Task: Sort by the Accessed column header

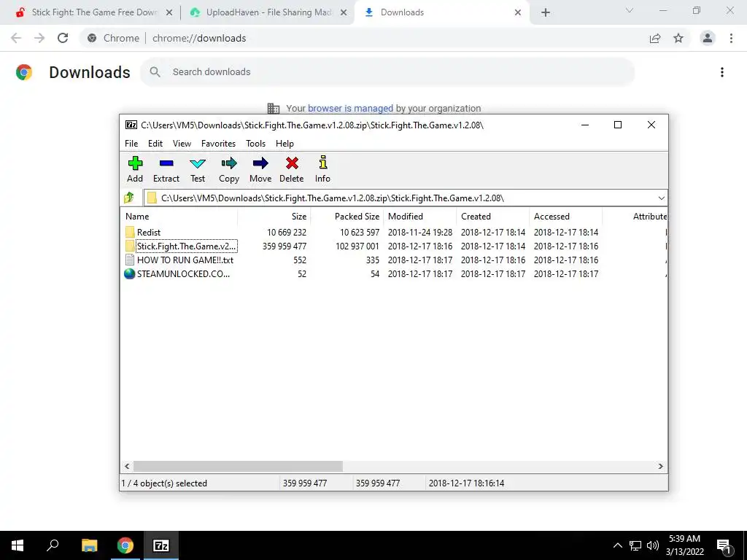Action: pos(565,216)
